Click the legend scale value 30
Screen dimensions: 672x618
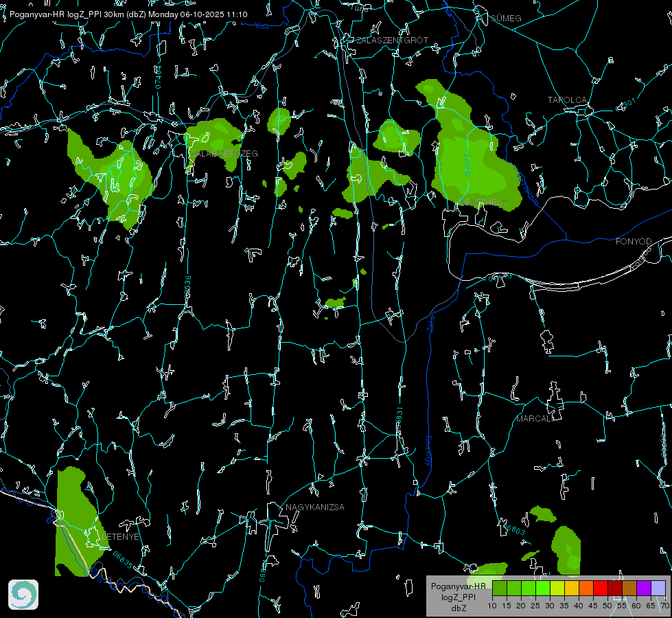pos(550,606)
